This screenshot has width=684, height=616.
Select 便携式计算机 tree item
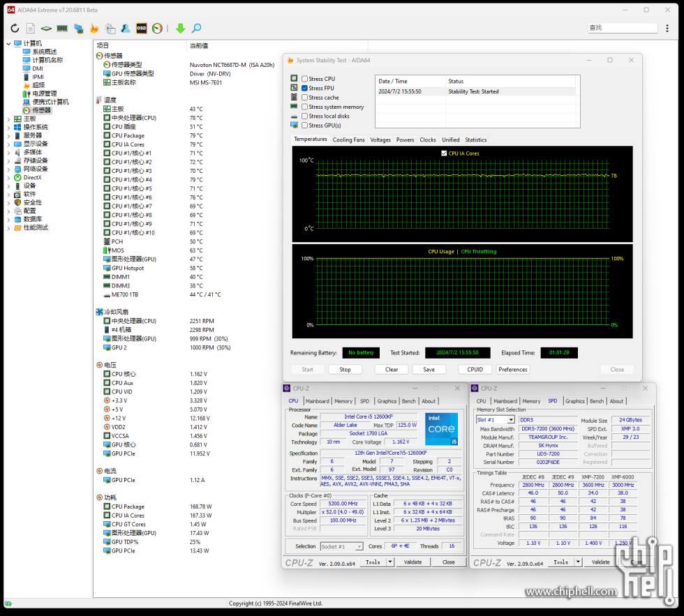50,102
